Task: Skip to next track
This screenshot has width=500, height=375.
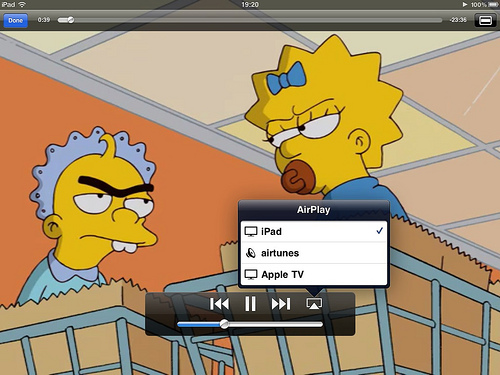Action: (281, 304)
